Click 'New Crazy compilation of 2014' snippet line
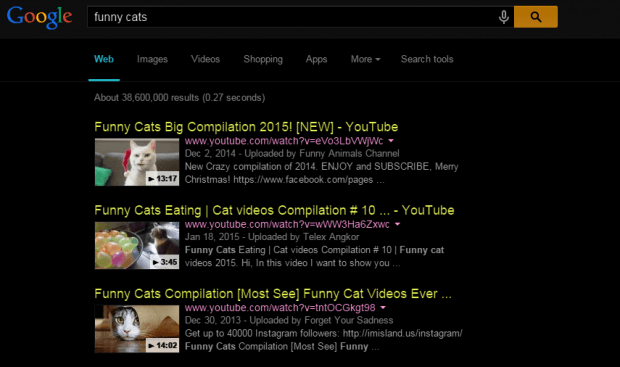The image size is (620, 367). tap(321, 166)
